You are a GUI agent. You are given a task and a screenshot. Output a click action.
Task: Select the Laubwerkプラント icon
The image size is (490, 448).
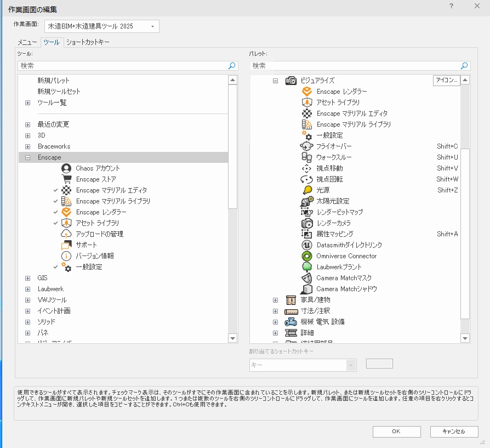pos(307,267)
